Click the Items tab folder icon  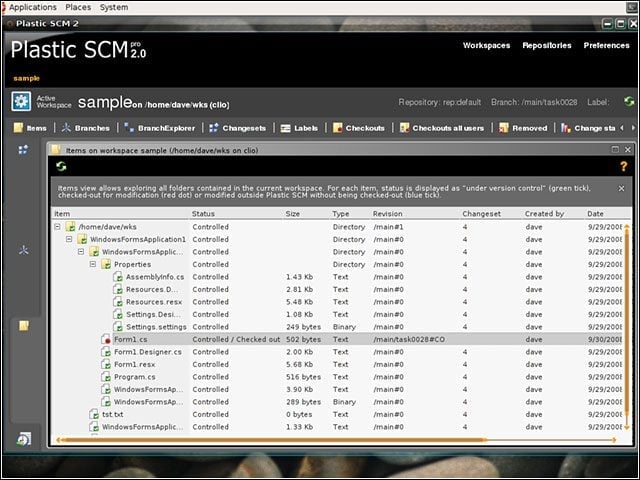click(18, 128)
